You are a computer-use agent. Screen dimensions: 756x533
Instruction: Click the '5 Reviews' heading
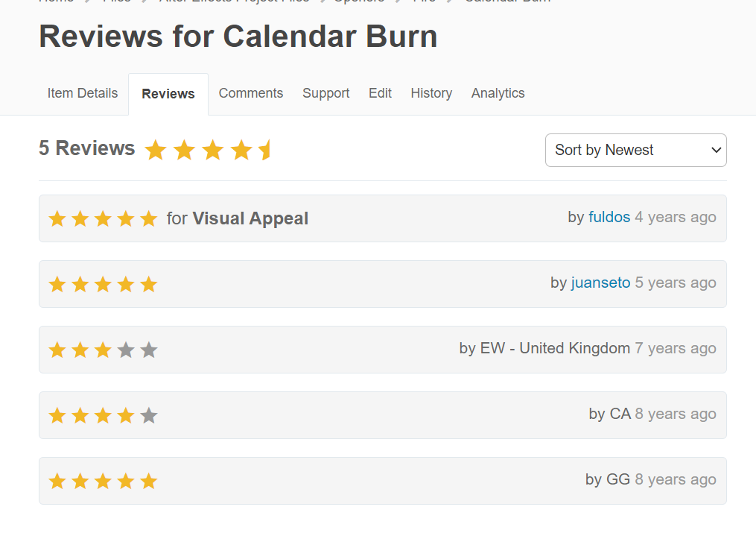87,148
